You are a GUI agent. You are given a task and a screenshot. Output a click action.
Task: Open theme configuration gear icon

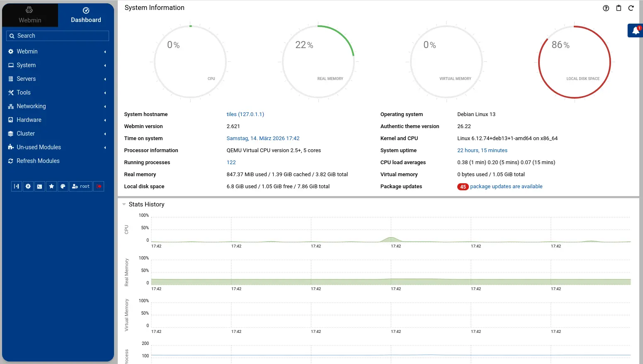tap(28, 187)
